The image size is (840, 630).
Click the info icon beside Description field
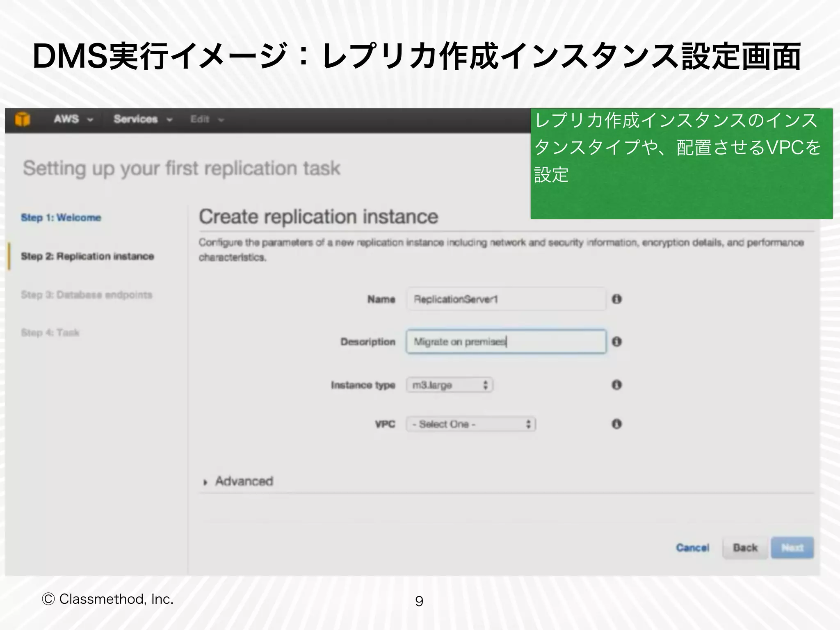616,342
